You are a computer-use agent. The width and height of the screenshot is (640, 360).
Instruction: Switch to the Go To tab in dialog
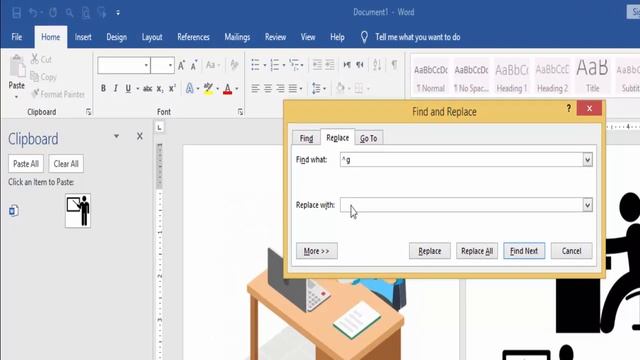[369, 138]
